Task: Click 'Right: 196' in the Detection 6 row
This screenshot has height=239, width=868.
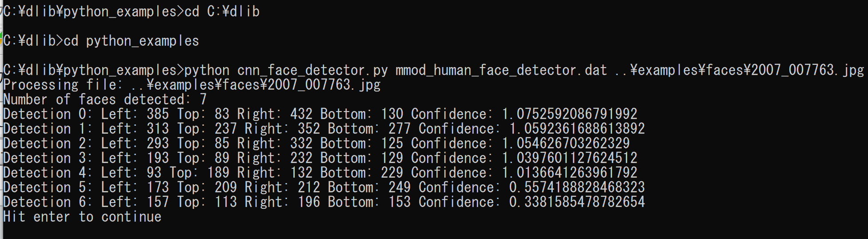Action: pyautogui.click(x=282, y=202)
